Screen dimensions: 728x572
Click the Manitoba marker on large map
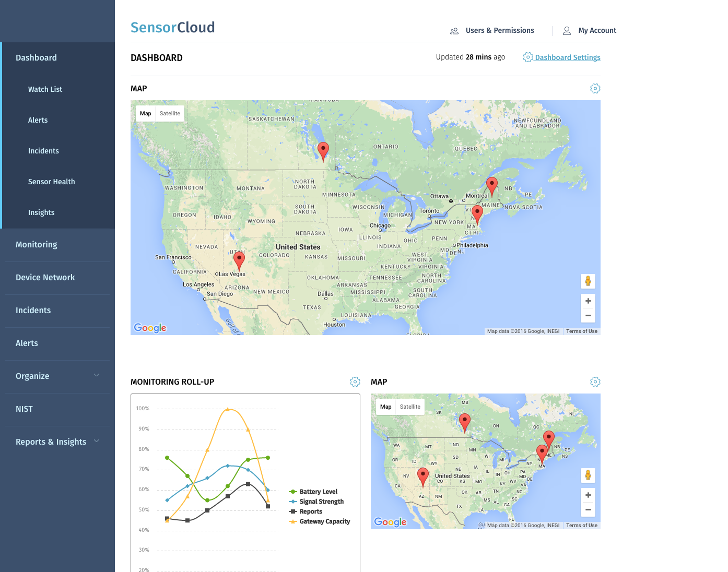point(323,152)
